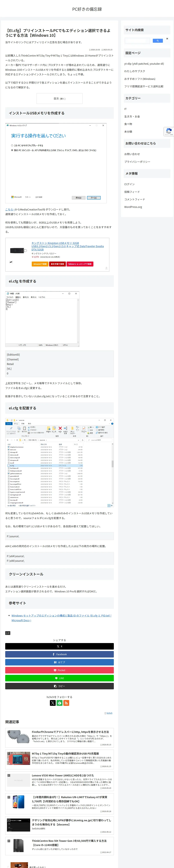
Task: Open the WordPress.org link
Action: point(133,207)
